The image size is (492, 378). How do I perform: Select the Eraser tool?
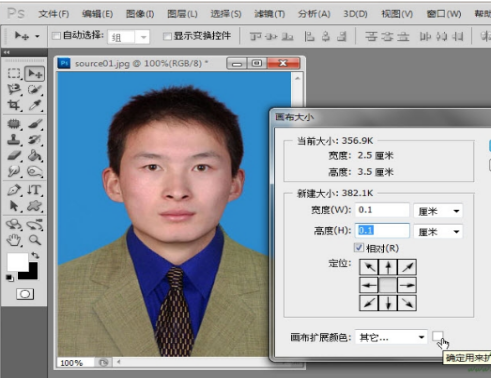[14, 156]
